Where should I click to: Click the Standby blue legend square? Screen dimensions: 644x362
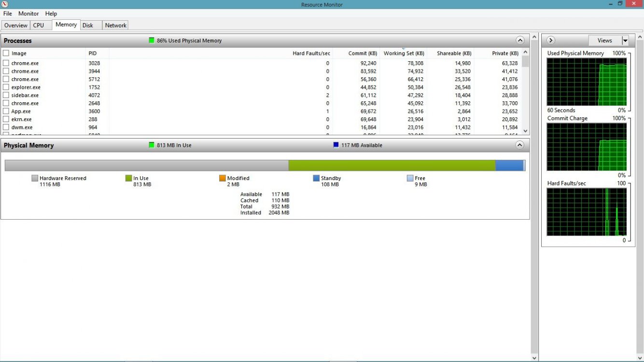[x=316, y=178]
